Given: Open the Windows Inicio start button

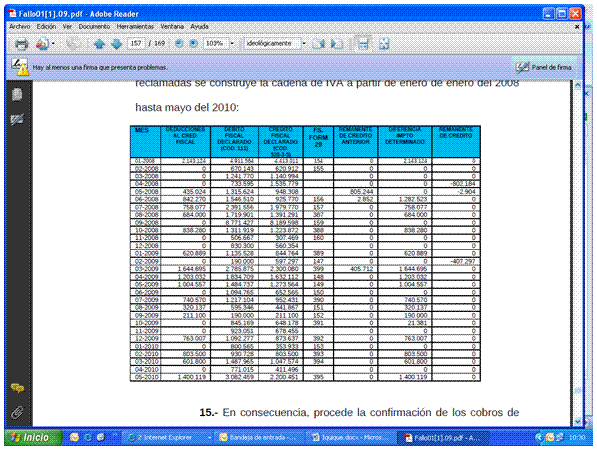Looking at the screenshot, I should tap(33, 437).
